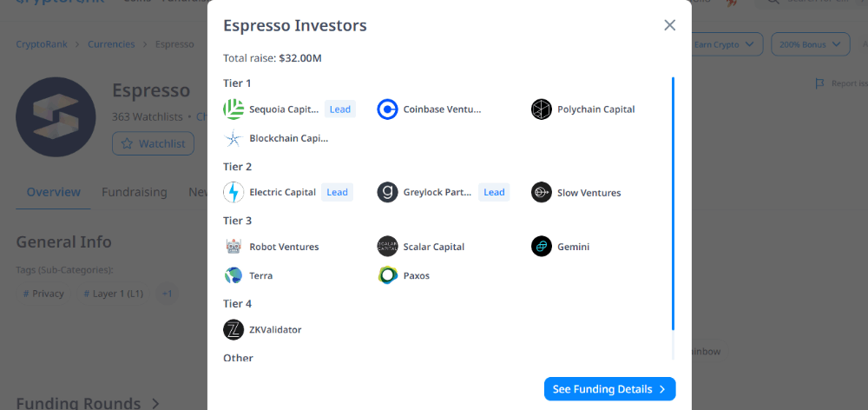The width and height of the screenshot is (868, 410).
Task: Expand the Funding Rounds section chevron
Action: (x=156, y=403)
